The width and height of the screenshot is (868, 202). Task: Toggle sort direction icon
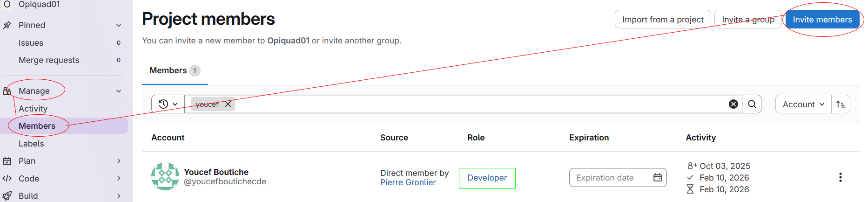[x=841, y=104]
